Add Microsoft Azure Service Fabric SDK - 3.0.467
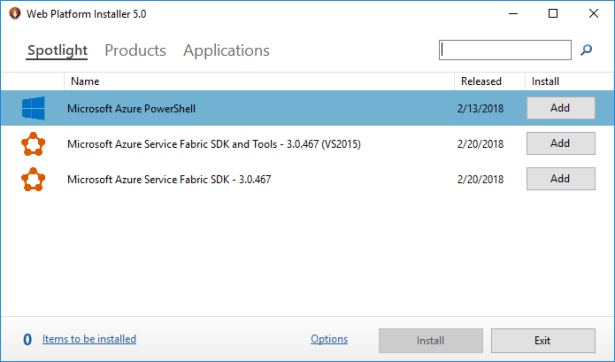Screen dimensions: 615x362 pyautogui.click(x=560, y=178)
